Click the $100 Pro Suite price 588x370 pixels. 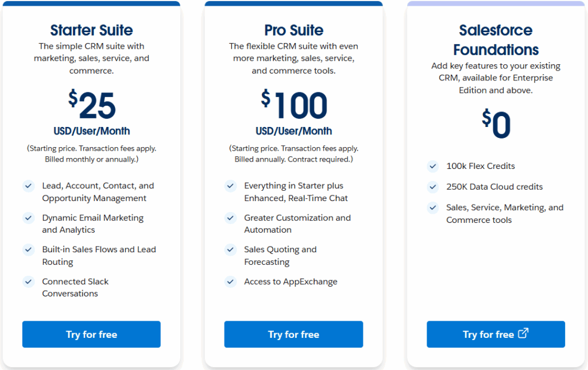click(x=294, y=106)
